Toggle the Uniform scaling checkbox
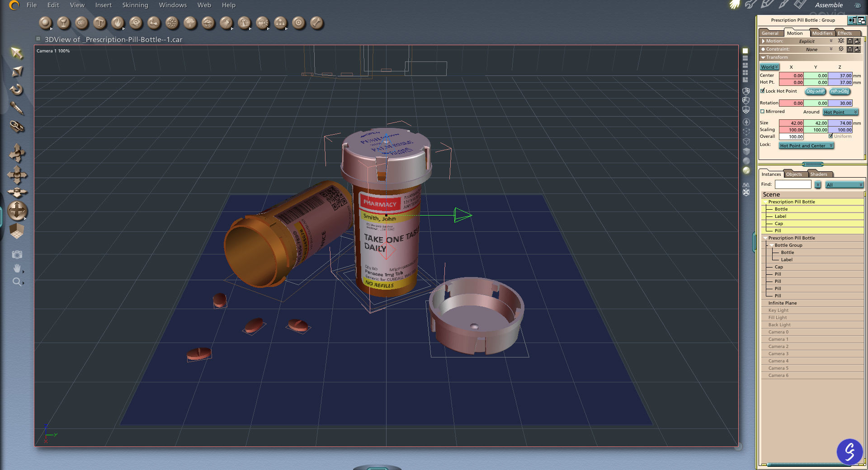Image resolution: width=868 pixels, height=470 pixels. [830, 136]
